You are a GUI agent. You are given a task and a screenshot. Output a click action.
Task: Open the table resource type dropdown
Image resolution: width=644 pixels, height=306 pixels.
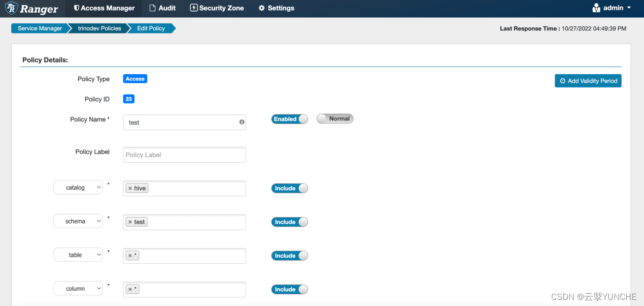[78, 255]
